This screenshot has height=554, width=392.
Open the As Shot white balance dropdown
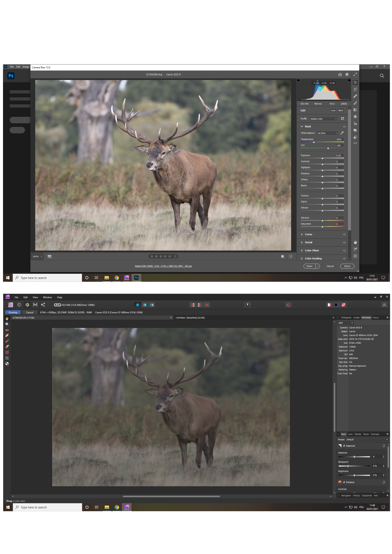point(327,133)
